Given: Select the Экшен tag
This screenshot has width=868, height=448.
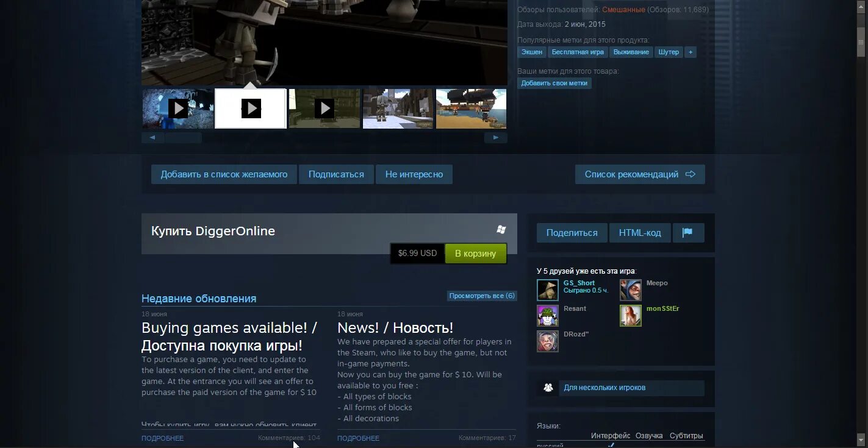Looking at the screenshot, I should pyautogui.click(x=532, y=52).
